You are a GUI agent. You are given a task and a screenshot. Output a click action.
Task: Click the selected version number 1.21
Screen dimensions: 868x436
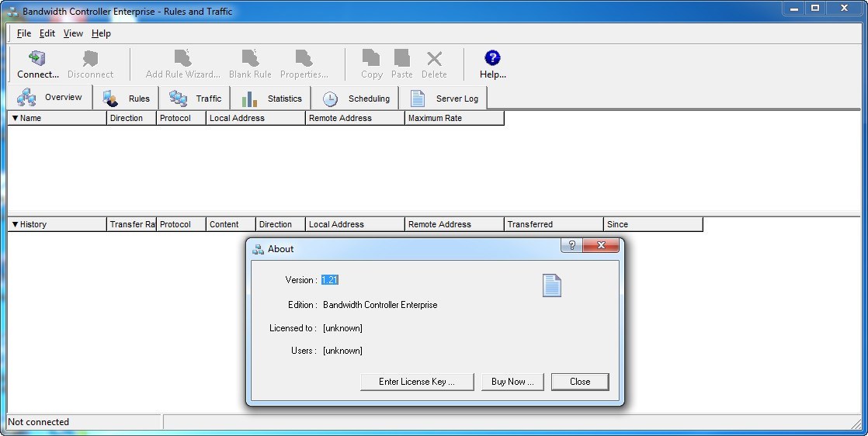330,280
